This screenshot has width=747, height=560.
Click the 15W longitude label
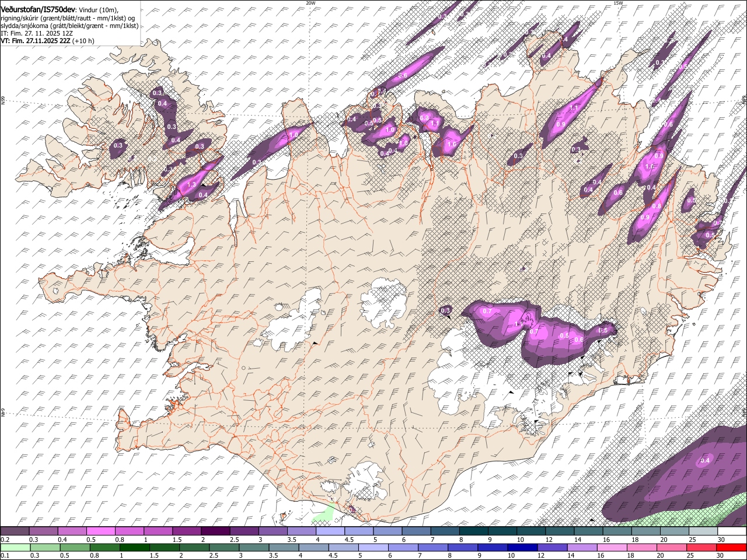[618, 3]
